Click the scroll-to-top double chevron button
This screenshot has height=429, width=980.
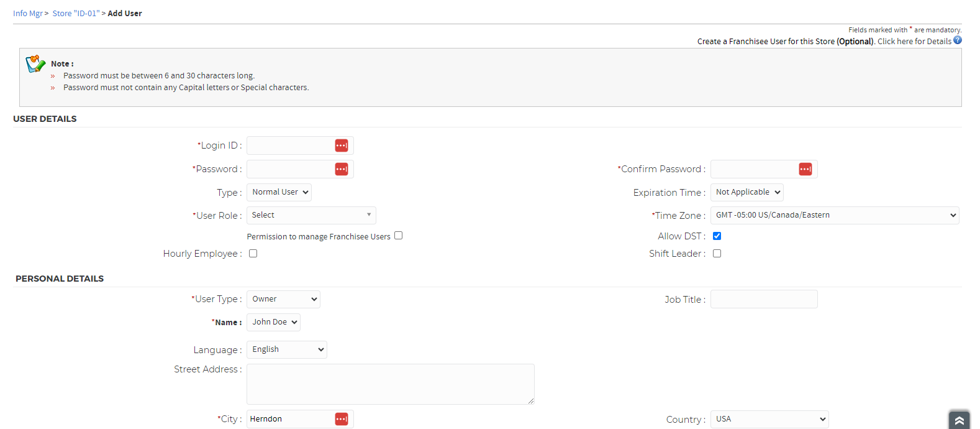(x=959, y=420)
